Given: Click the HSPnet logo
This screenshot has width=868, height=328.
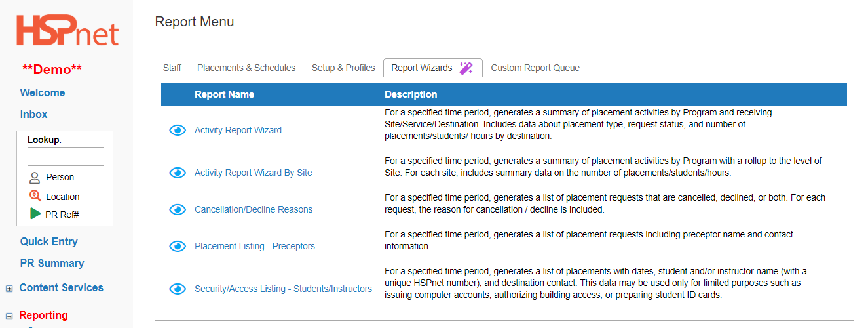Looking at the screenshot, I should (67, 31).
